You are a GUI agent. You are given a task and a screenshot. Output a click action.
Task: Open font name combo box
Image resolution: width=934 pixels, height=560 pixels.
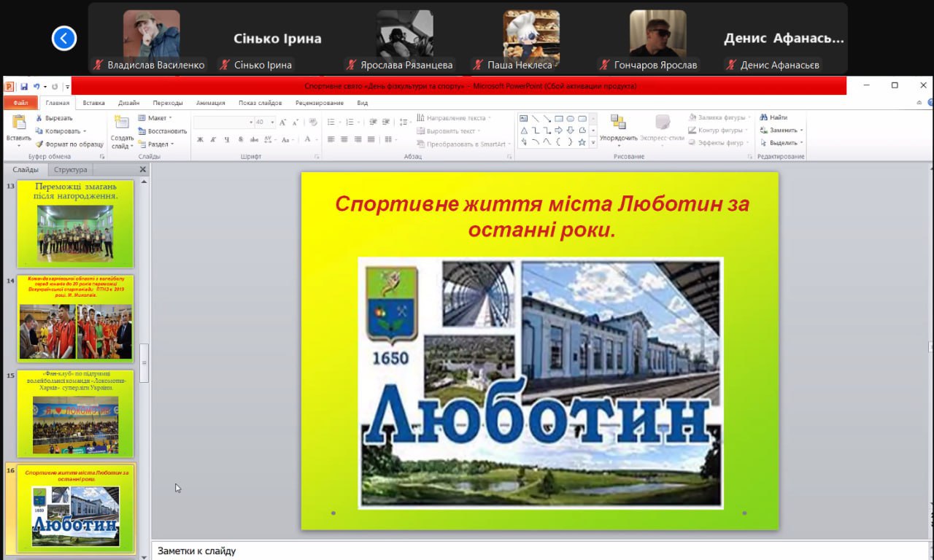[224, 122]
